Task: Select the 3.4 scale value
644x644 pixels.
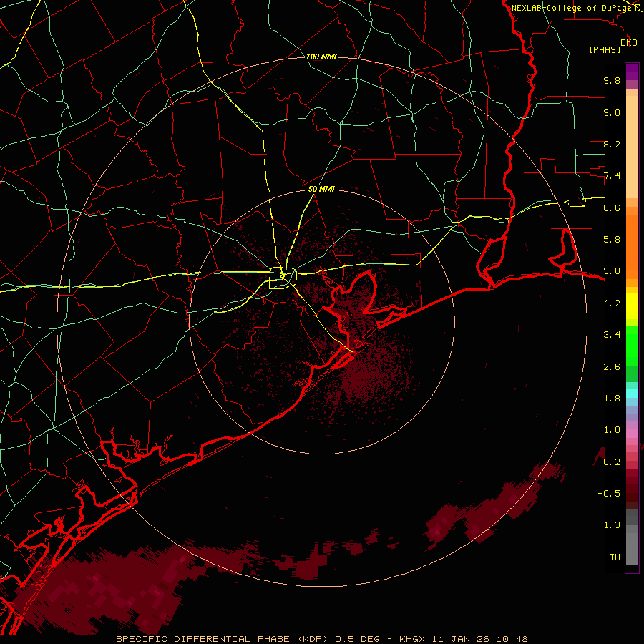Action: pos(612,335)
